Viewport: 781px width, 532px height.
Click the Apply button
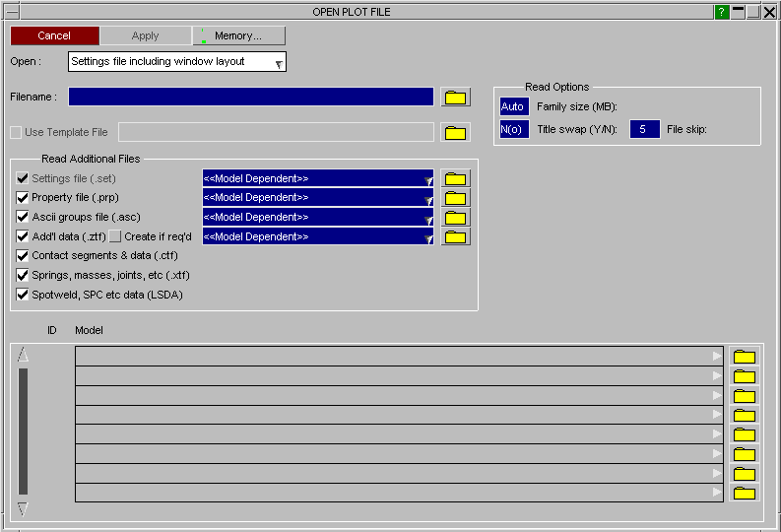click(x=146, y=35)
